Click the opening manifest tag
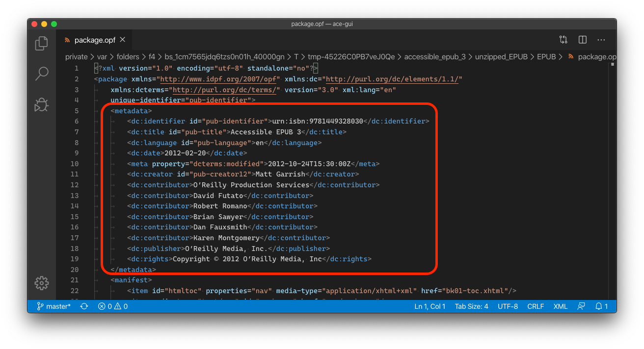Viewport: 644px width, 349px height. coord(132,280)
